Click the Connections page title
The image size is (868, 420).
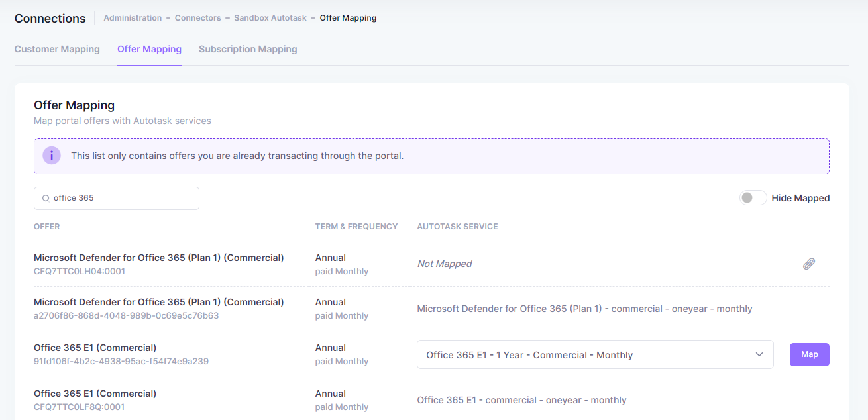(x=50, y=19)
